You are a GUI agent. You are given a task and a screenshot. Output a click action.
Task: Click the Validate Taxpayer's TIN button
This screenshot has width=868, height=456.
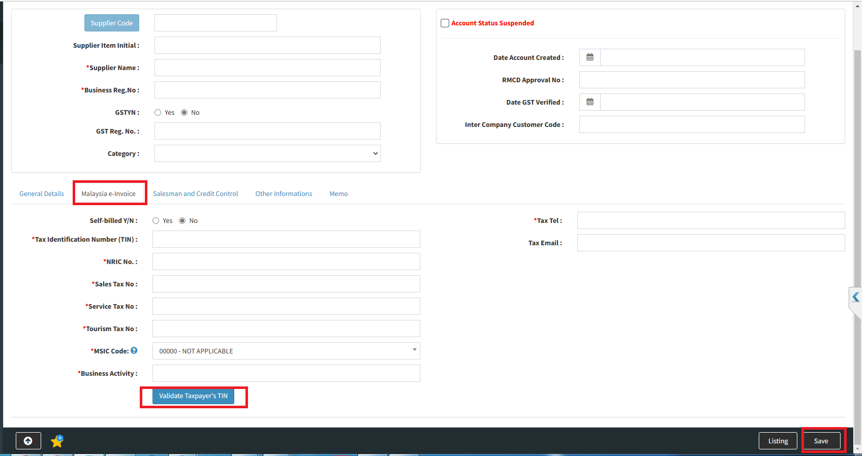(193, 396)
